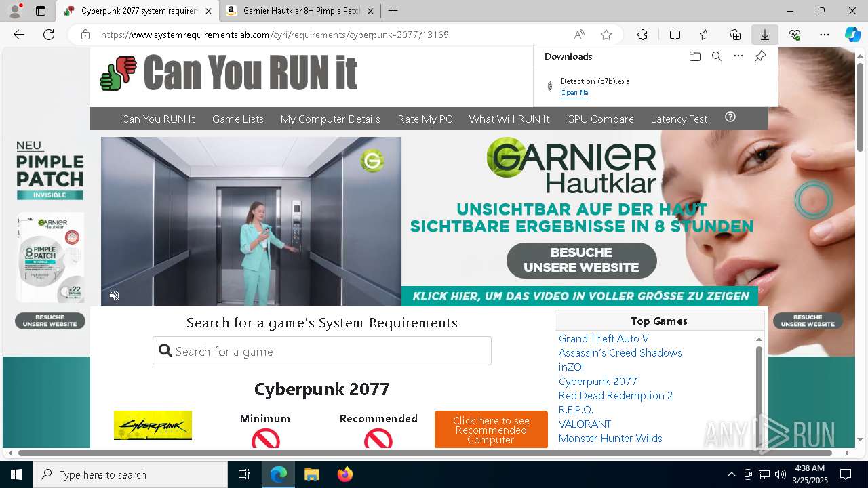Image resolution: width=868 pixels, height=488 pixels.
Task: Click the Can You RUN it logo
Action: (229, 73)
